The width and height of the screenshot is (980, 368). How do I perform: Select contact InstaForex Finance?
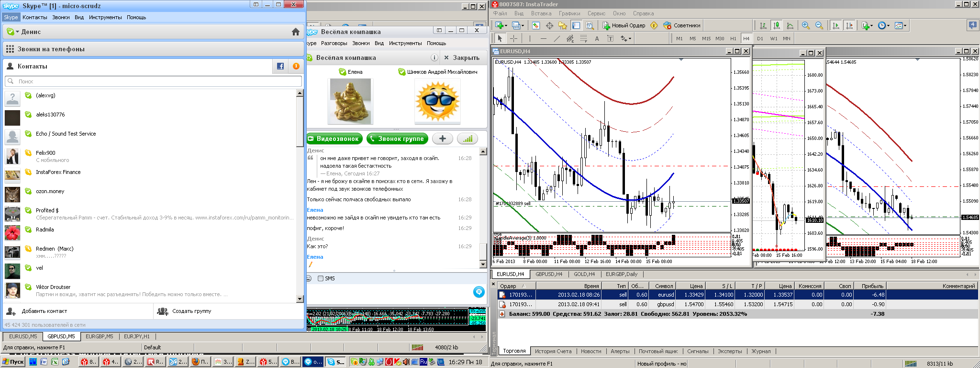point(58,172)
